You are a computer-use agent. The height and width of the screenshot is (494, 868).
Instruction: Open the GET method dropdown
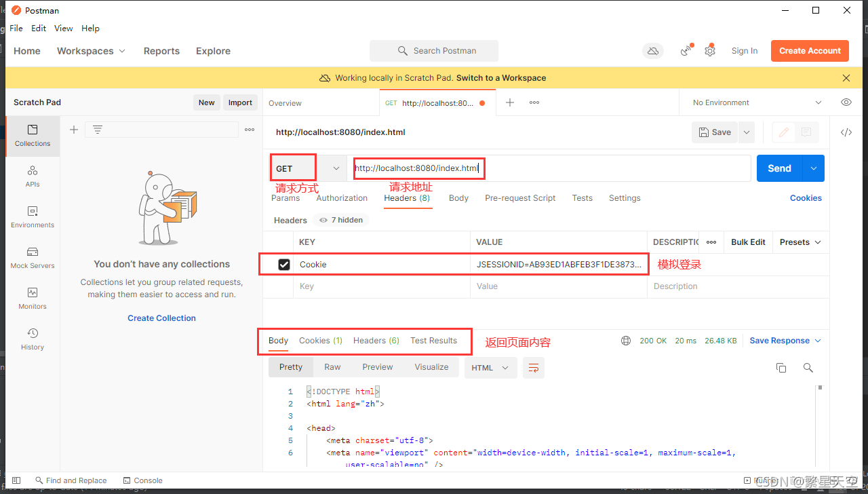(x=307, y=168)
